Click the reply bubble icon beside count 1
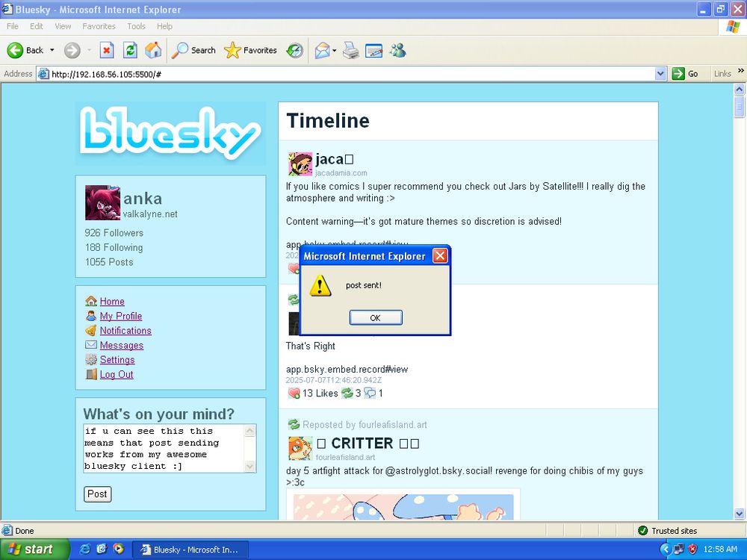 pyautogui.click(x=370, y=393)
